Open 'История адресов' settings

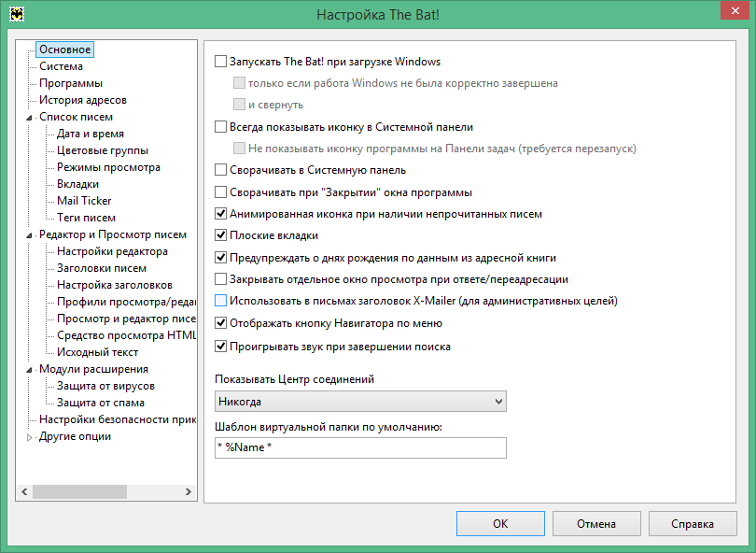click(82, 100)
